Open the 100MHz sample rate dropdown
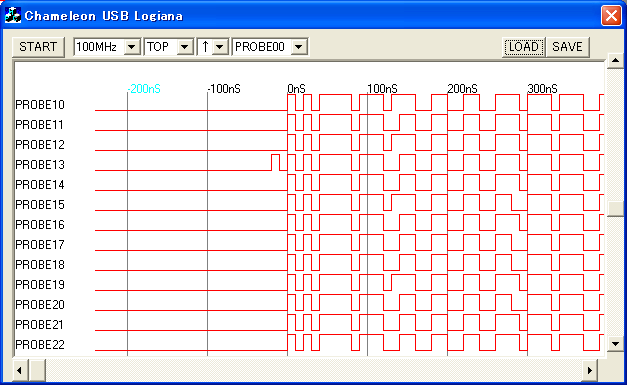 pyautogui.click(x=132, y=47)
